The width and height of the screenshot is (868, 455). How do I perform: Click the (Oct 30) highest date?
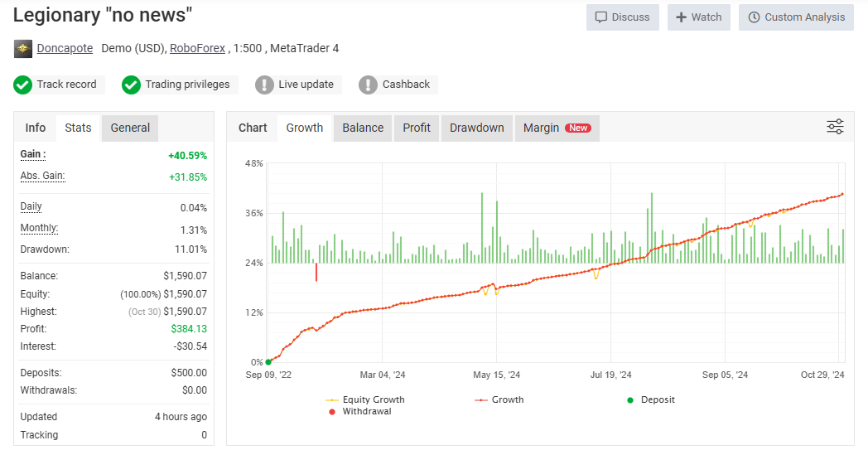[x=144, y=312]
